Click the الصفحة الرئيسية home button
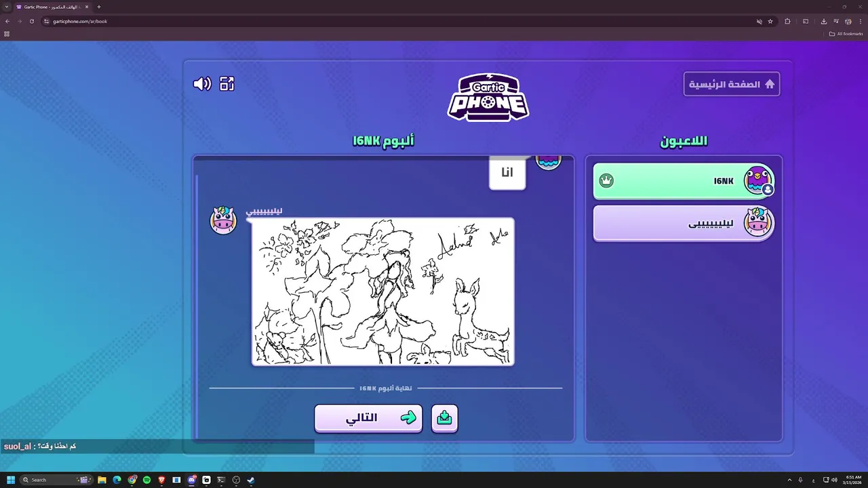Viewport: 868px width, 488px height. pos(732,84)
